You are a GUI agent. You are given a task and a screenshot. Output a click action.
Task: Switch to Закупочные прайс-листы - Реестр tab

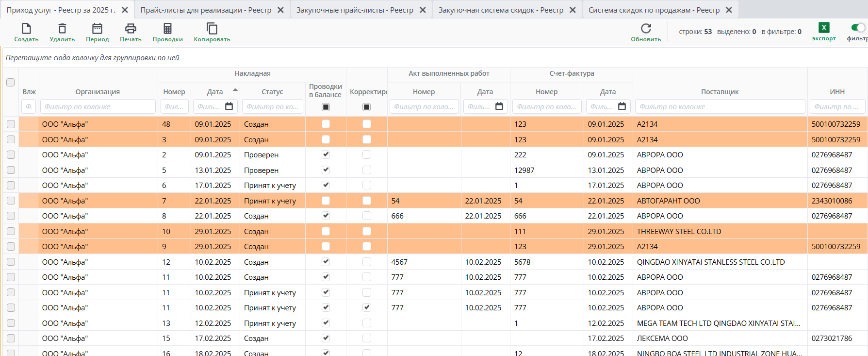(355, 10)
